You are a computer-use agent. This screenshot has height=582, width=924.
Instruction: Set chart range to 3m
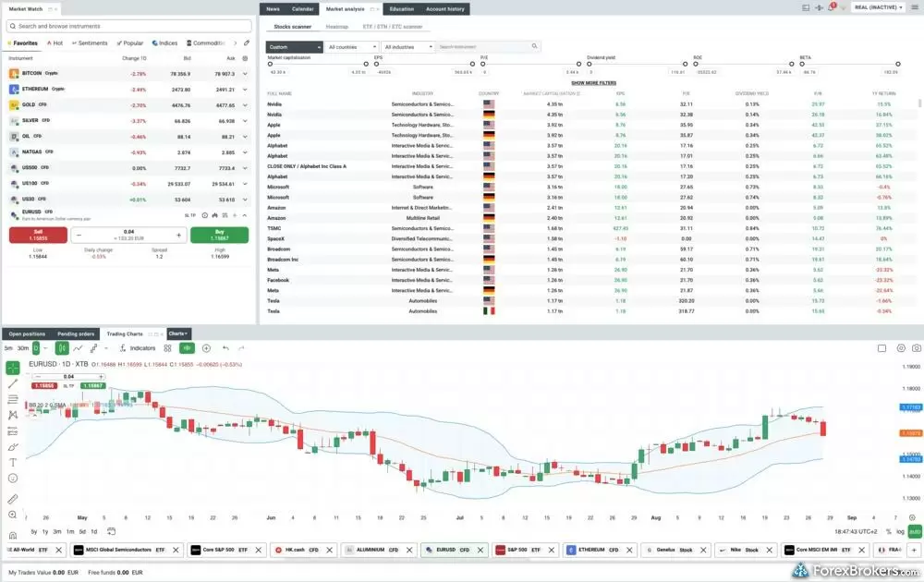(57, 531)
